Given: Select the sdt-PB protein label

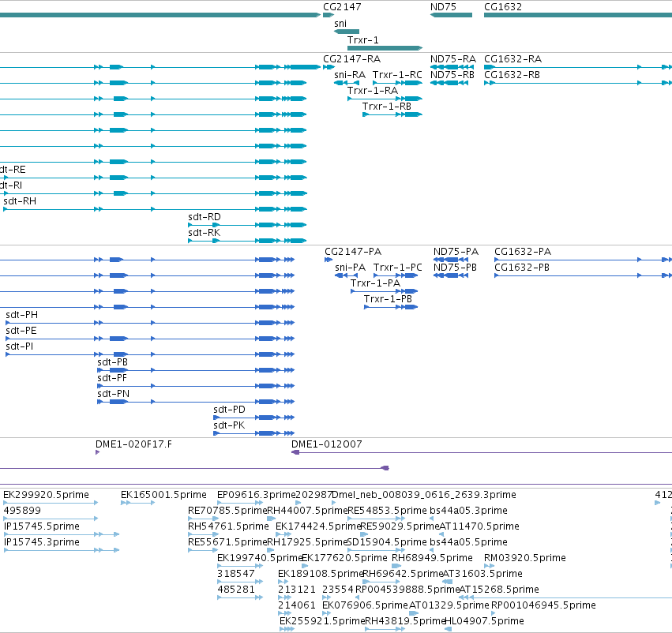Looking at the screenshot, I should 113,362.
